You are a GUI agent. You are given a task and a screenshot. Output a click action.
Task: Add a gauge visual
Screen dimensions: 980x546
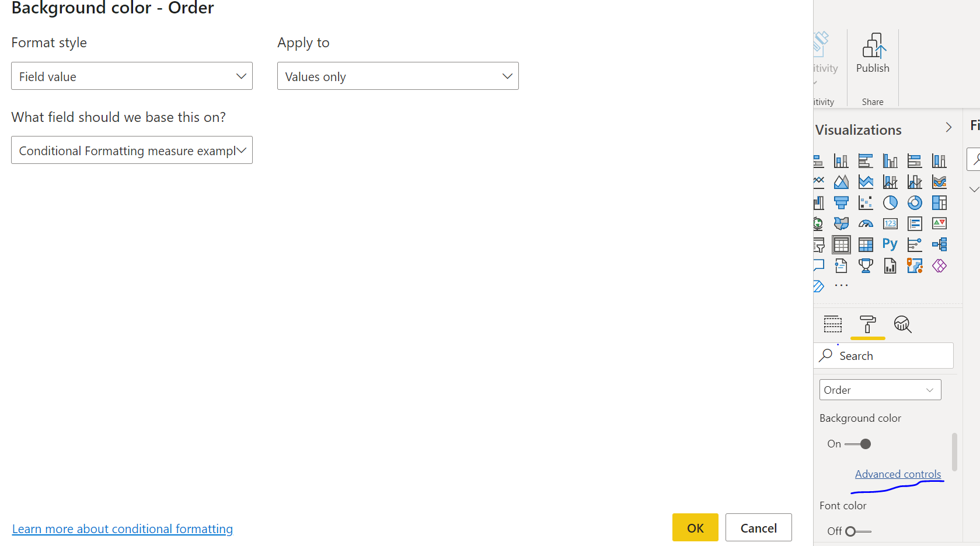866,223
